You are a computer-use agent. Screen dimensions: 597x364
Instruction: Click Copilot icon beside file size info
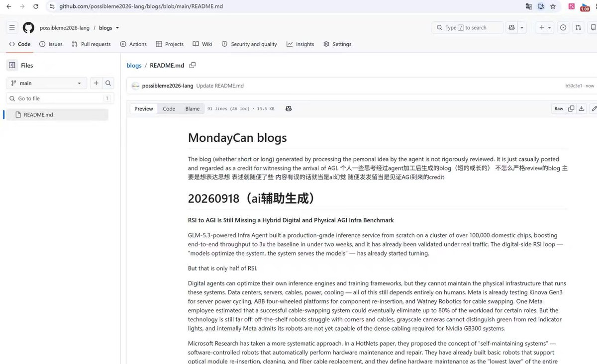coord(288,108)
